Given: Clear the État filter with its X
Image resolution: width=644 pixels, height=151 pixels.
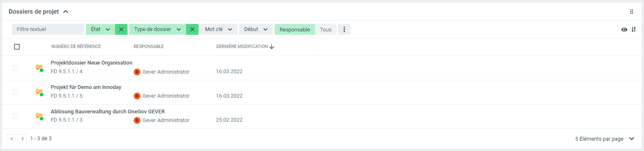Looking at the screenshot, I should [121, 29].
